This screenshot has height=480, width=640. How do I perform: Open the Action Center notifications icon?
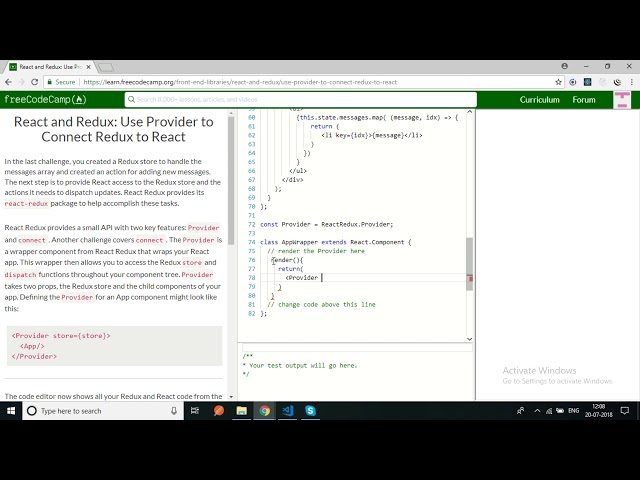coord(624,411)
